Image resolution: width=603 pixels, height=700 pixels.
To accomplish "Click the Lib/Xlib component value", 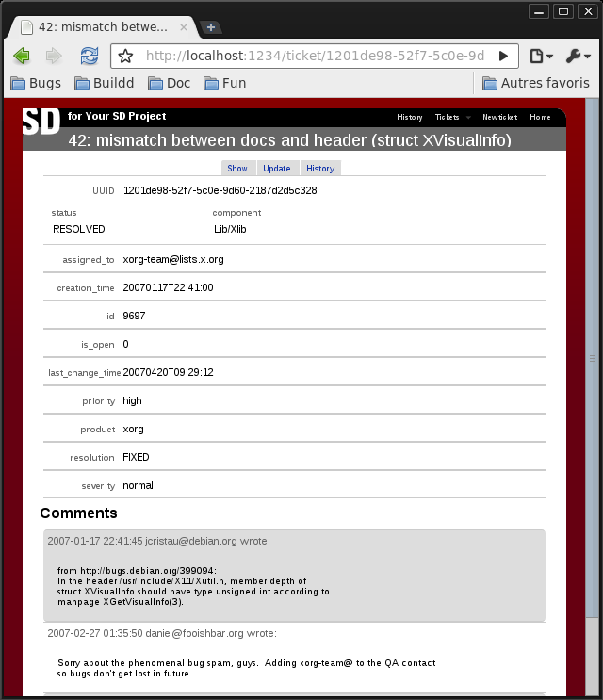I will point(230,229).
